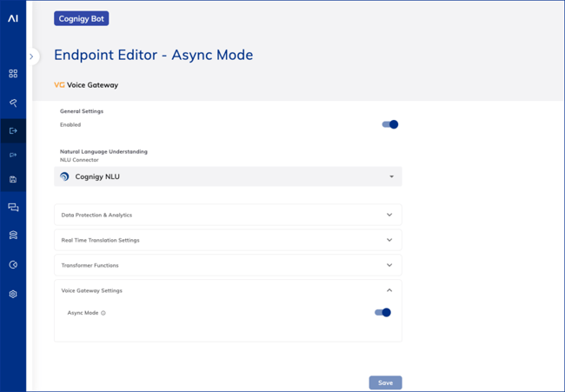Screen dimensions: 565x392
Task: Click the Cognigy Bot button
Action: [x=82, y=19]
